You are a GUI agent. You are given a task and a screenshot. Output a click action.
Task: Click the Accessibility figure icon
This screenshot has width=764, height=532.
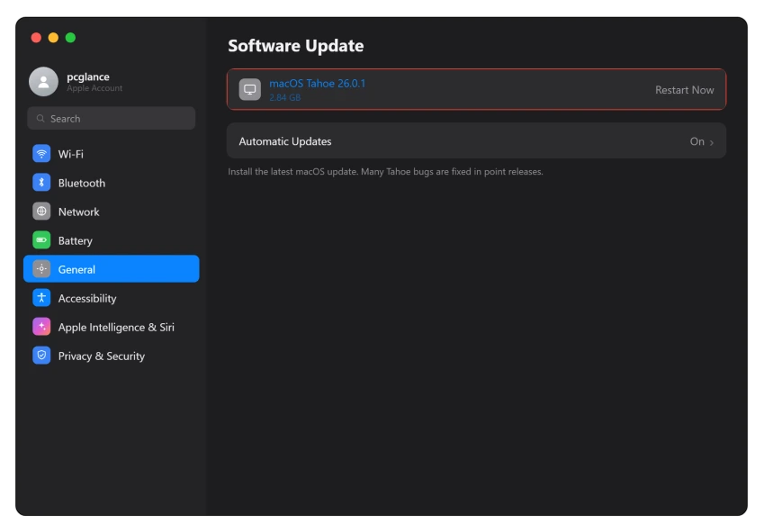click(41, 298)
